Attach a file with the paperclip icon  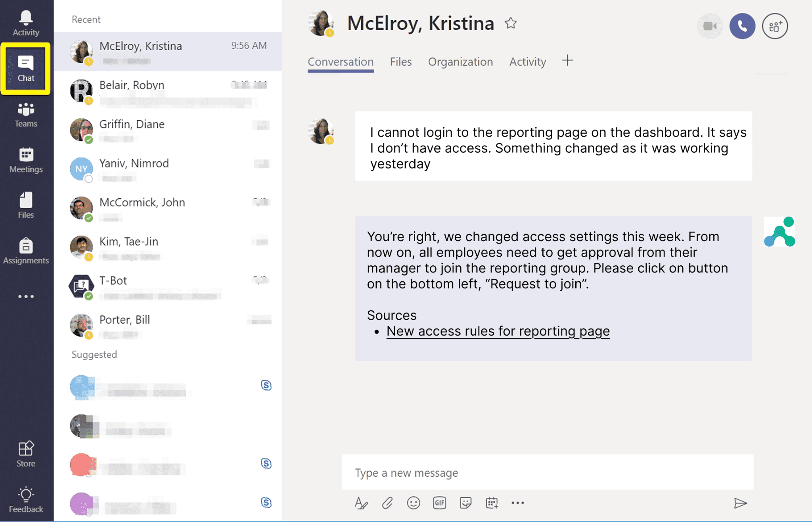387,503
